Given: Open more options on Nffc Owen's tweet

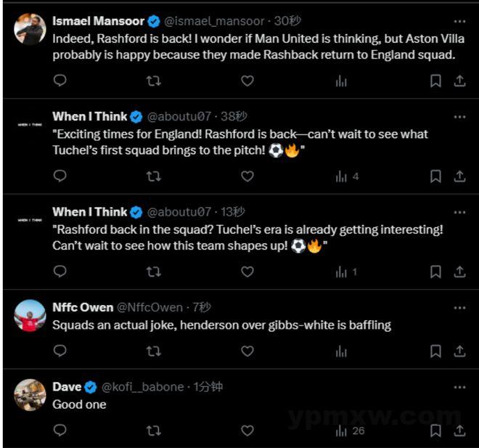Looking at the screenshot, I should click(459, 307).
